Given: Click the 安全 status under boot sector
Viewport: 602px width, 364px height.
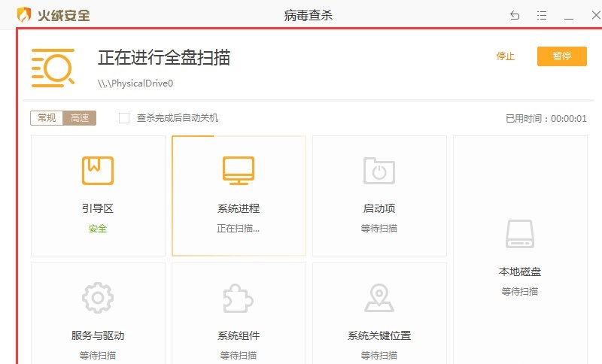Looking at the screenshot, I should (x=98, y=228).
